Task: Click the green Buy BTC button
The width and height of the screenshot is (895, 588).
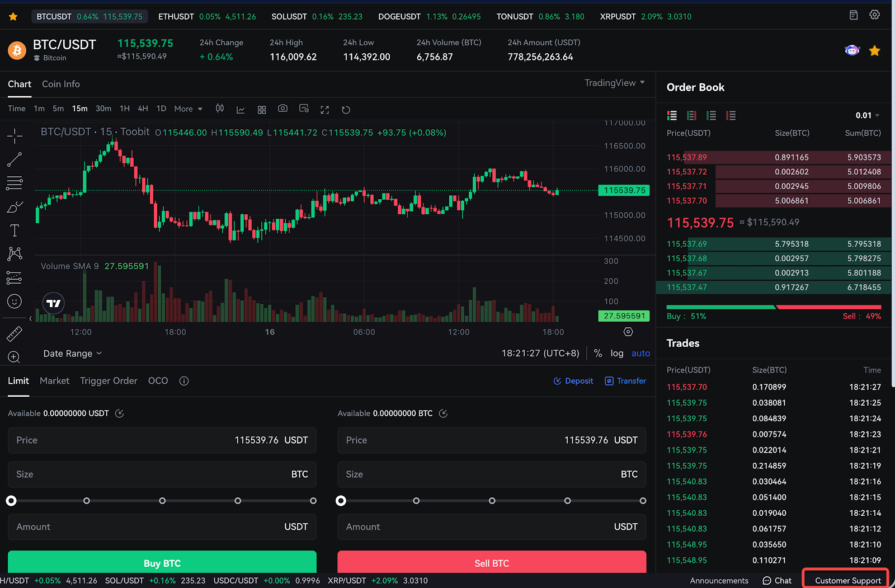Action: click(162, 562)
